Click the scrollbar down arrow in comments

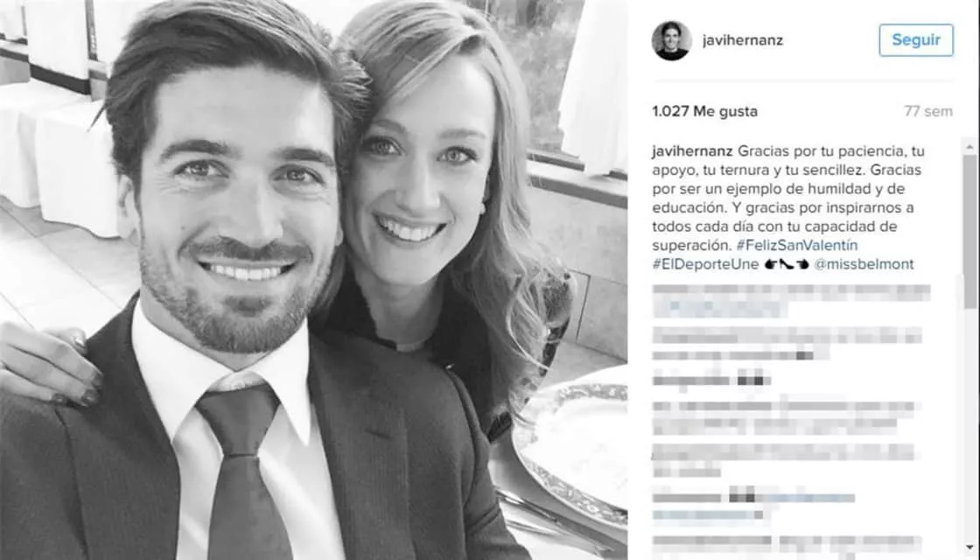969,548
